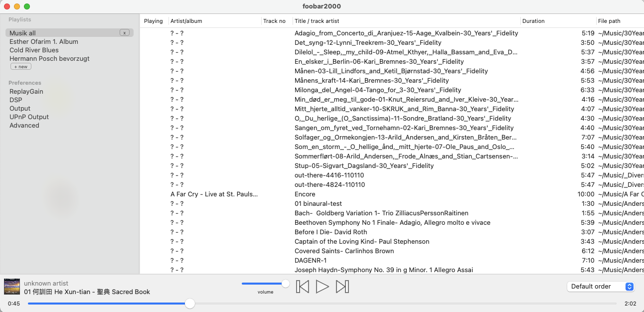Skip to the next track
Viewport: 644px width, 312px height.
pyautogui.click(x=342, y=287)
